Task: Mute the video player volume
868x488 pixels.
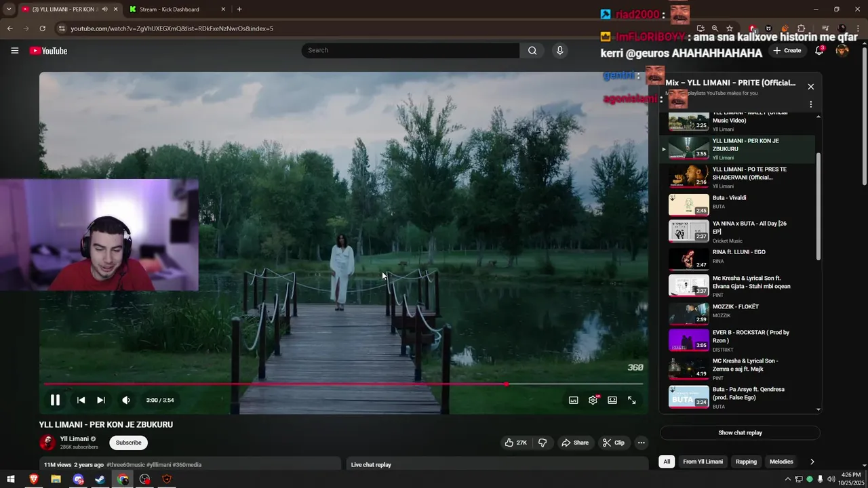Action: coord(126,400)
